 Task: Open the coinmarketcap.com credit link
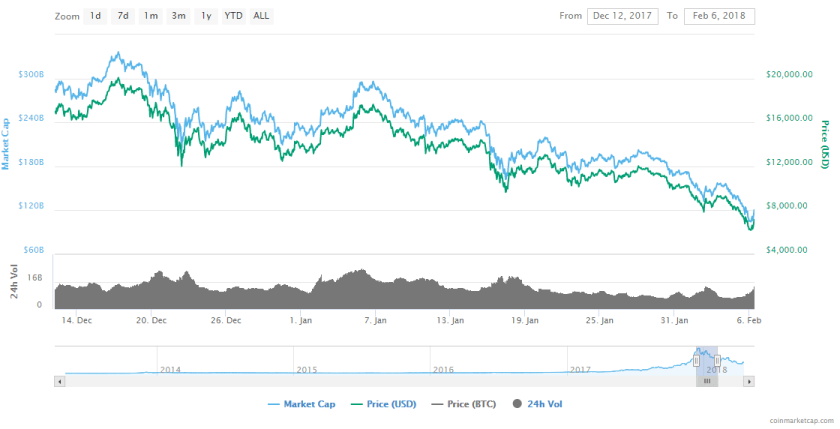[x=801, y=422]
